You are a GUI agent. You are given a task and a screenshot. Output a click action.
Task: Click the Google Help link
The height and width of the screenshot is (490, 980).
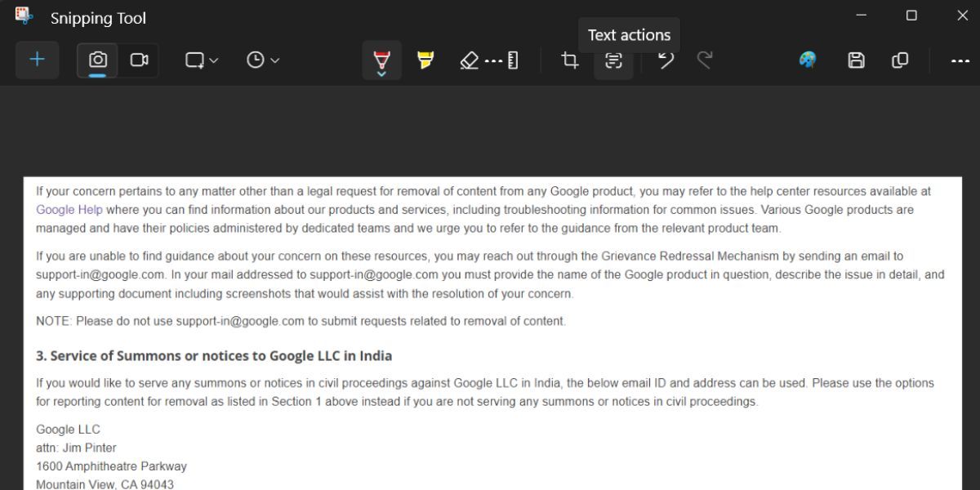click(x=69, y=210)
